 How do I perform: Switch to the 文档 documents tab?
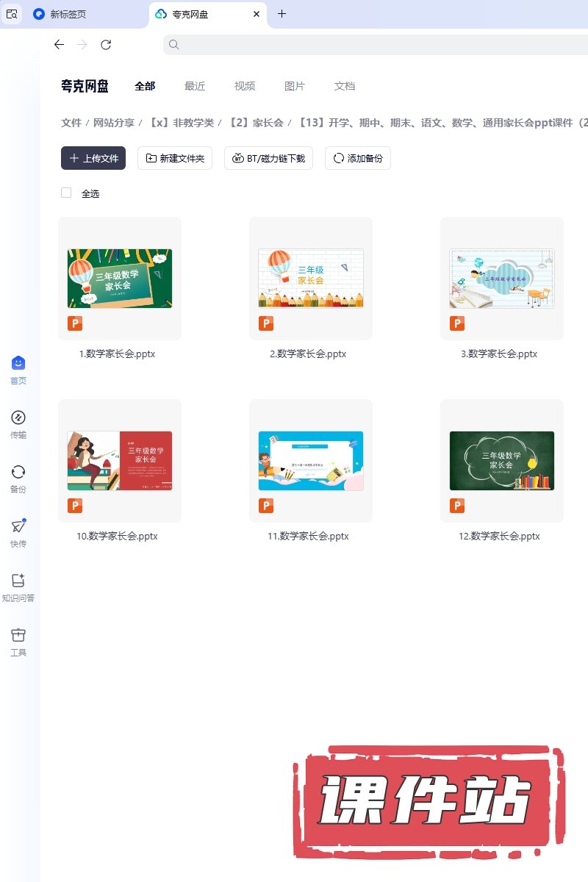pos(345,86)
